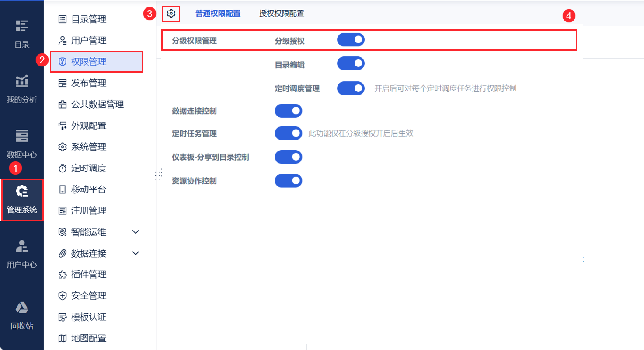Image resolution: width=644 pixels, height=350 pixels.
Task: Expand the 数据连接 section
Action: click(x=91, y=253)
